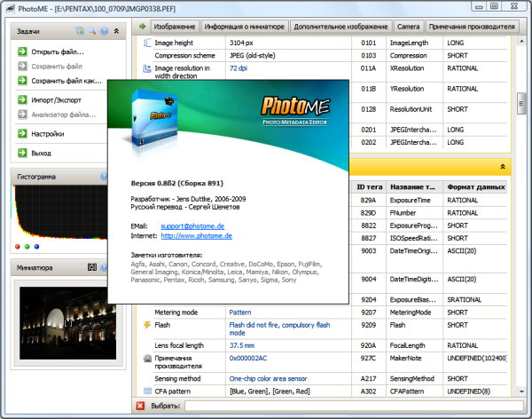Click the Pattern metering mode value
532x419 pixels.
pyautogui.click(x=240, y=312)
